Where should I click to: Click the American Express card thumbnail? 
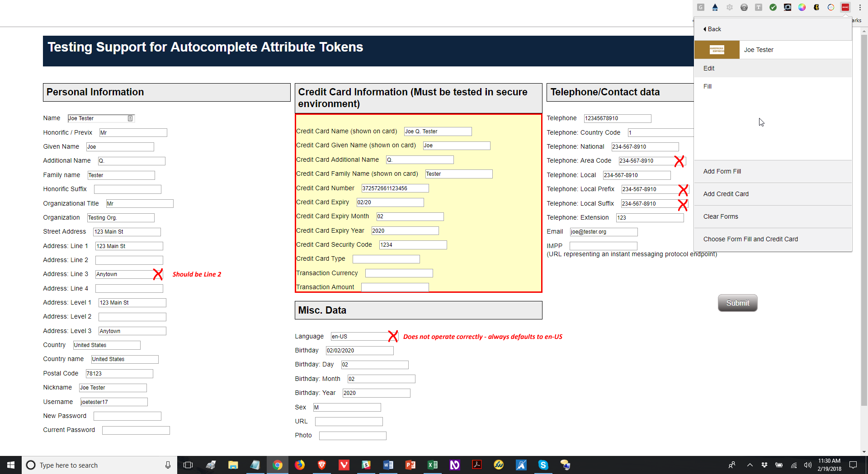tap(717, 50)
